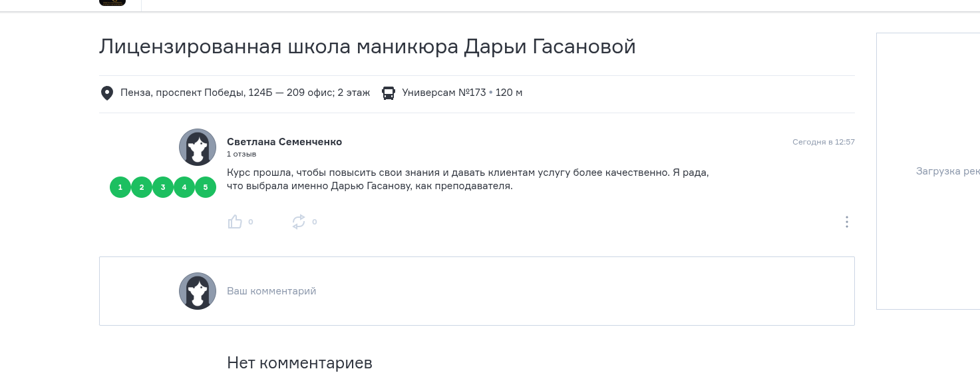Click the thumbs-up like icon

(235, 222)
